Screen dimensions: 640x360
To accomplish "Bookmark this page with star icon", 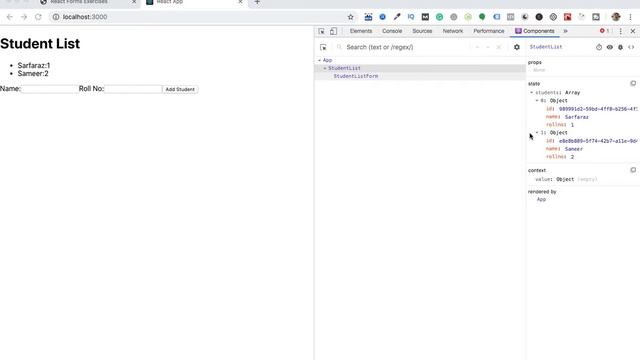I will click(350, 17).
